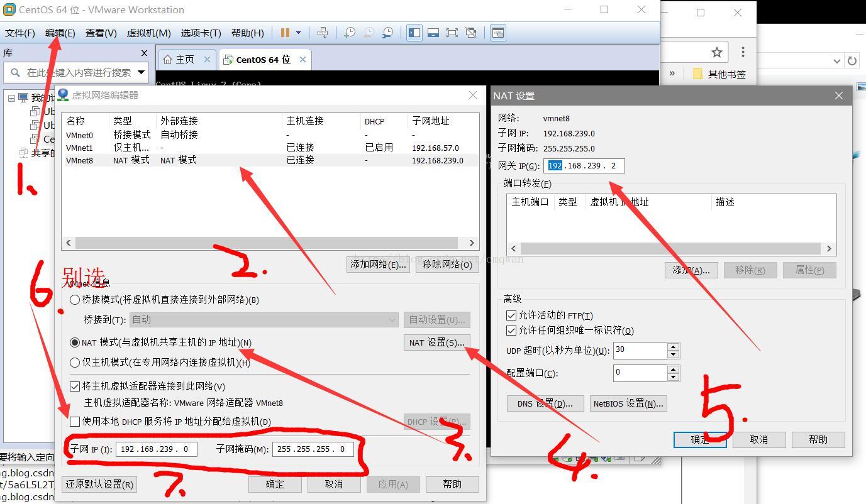
Task: Send Ctrl+Alt+Del to the virtual machine
Action: point(323,33)
